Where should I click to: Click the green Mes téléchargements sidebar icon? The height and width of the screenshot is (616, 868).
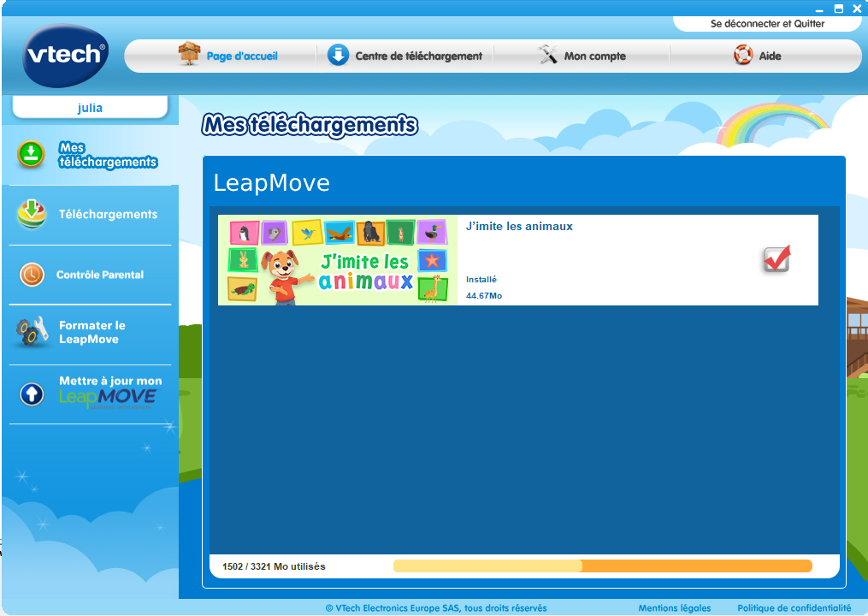click(31, 154)
